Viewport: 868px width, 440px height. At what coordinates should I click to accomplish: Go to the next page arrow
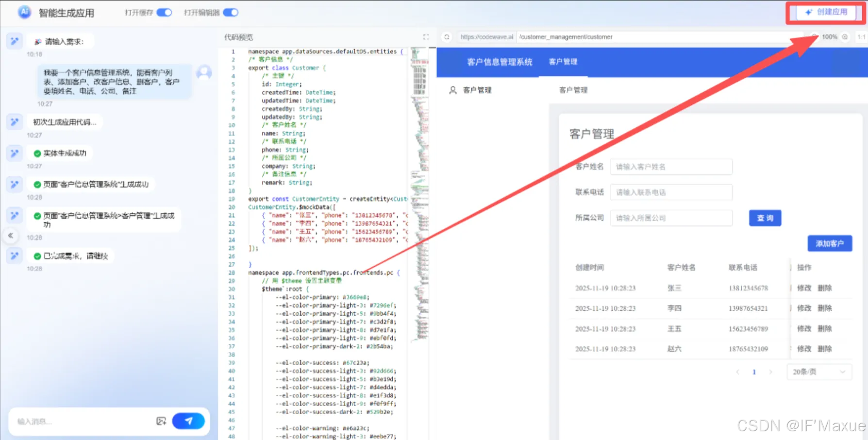770,372
